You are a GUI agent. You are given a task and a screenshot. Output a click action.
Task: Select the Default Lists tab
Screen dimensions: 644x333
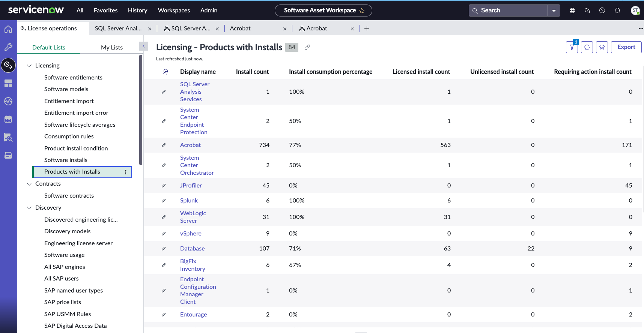49,47
